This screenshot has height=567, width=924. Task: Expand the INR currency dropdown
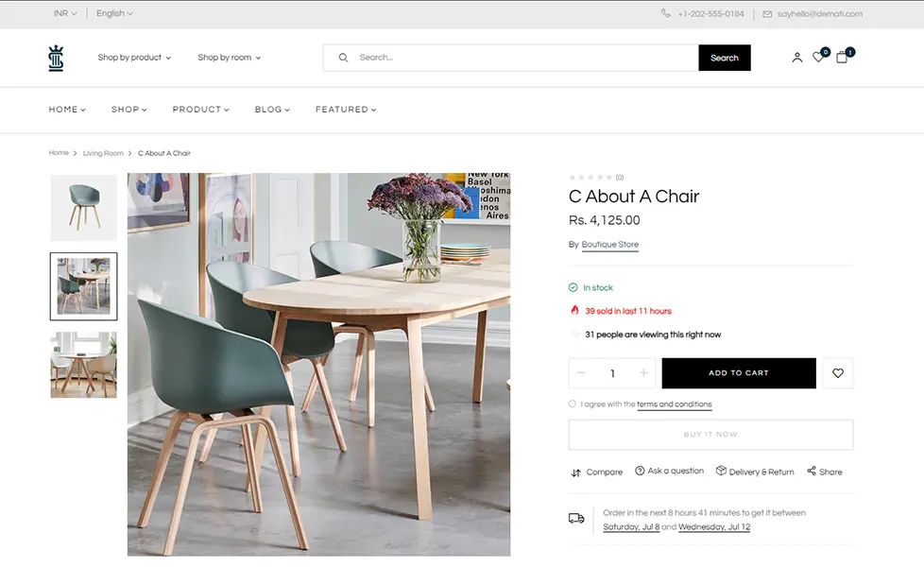point(65,13)
